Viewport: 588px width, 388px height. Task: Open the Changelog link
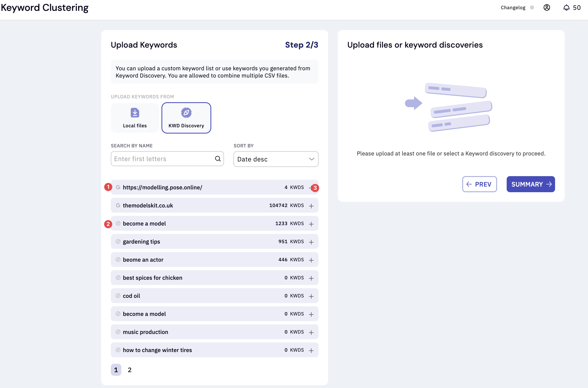(x=513, y=7)
